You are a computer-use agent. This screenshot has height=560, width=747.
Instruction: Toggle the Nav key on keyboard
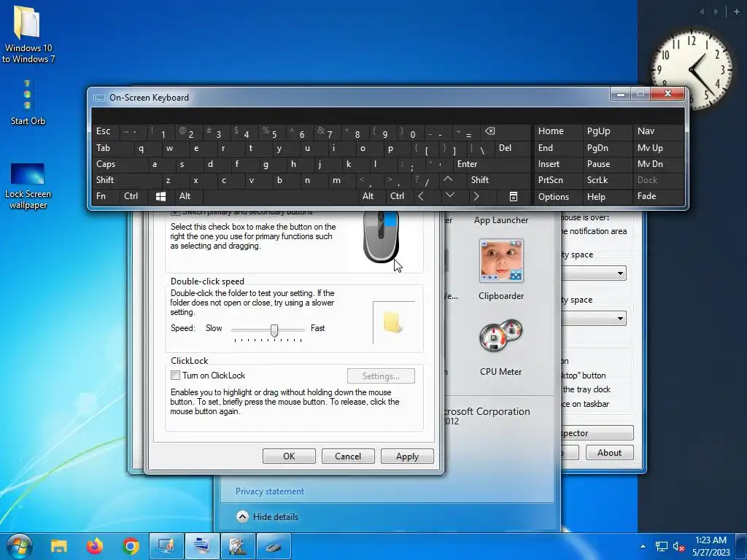[x=659, y=131]
